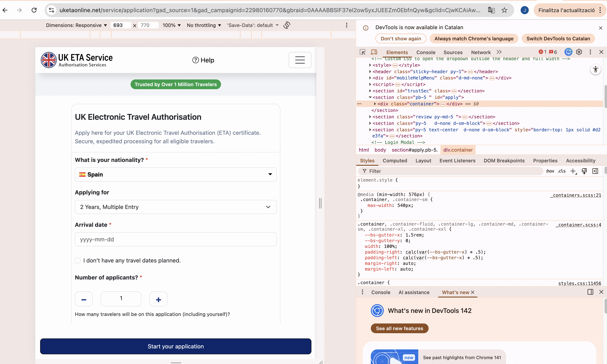
Task: Click the inspect element picker icon
Action: pyautogui.click(x=362, y=52)
